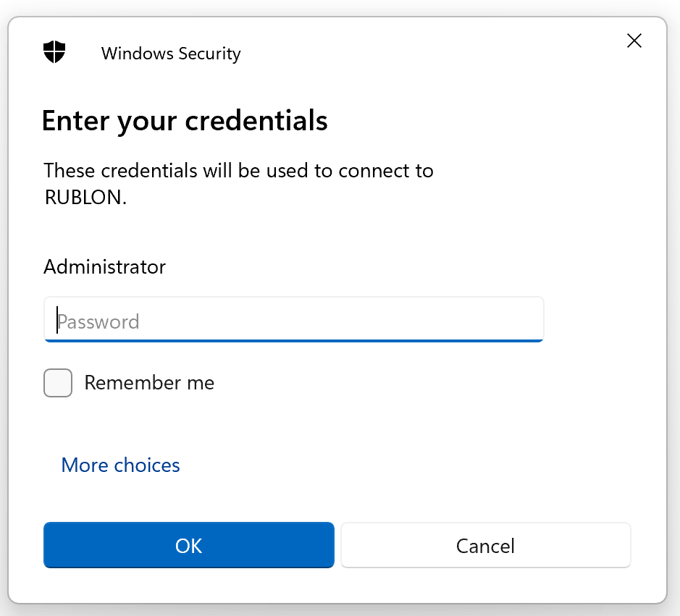680x616 pixels.
Task: Click the Password placeholder text
Action: (98, 321)
